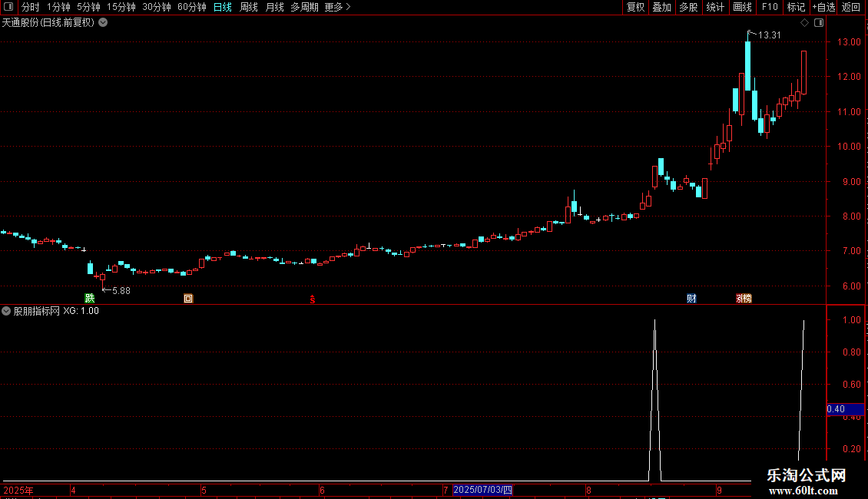Viewport: 868px width, 499px height.
Task: Click the 13.00 price axis label
Action: pyautogui.click(x=849, y=42)
